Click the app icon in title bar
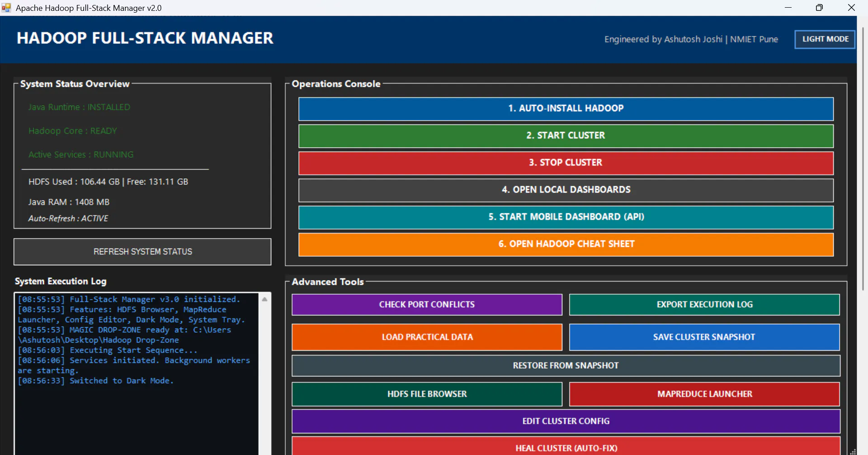 point(6,8)
